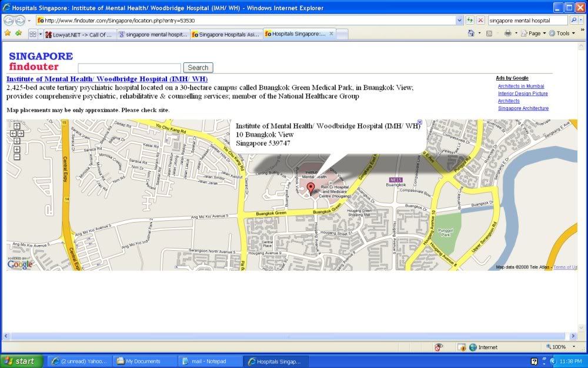Screen dimensions: 588x368
Task: Pan the map up with the arrow button
Action: pos(16,126)
